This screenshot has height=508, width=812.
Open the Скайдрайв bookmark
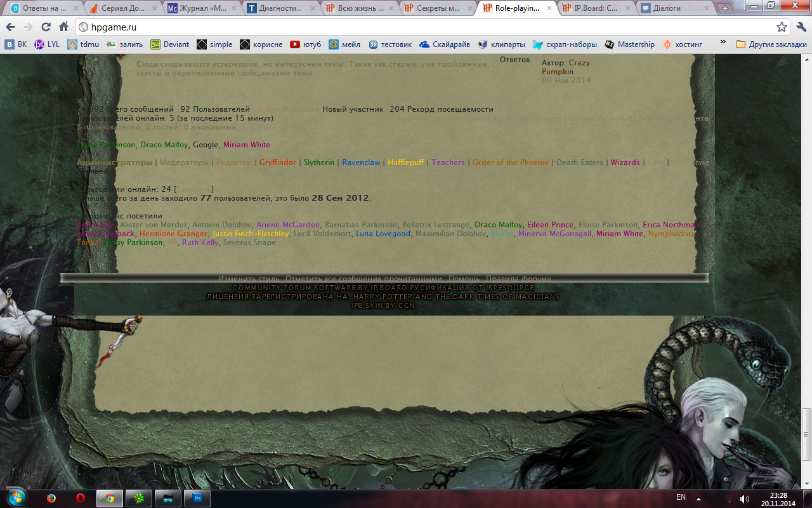[445, 44]
